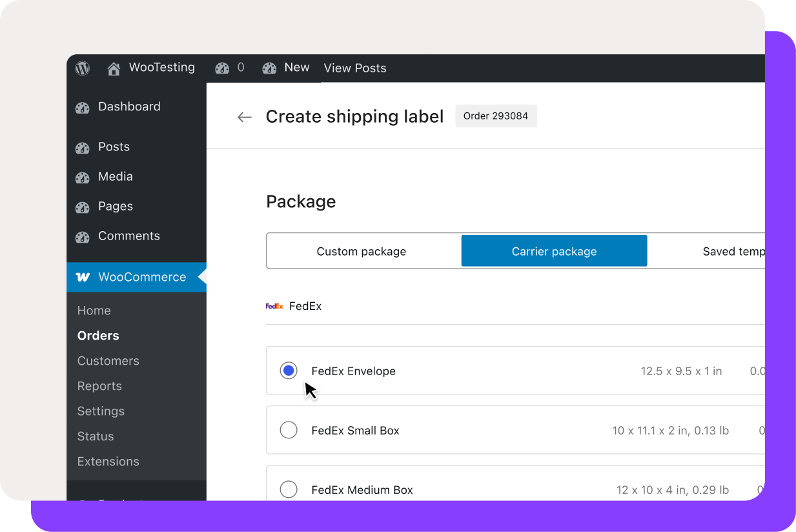Click the Comments sidebar icon
Image resolution: width=796 pixels, height=532 pixels.
pos(83,237)
